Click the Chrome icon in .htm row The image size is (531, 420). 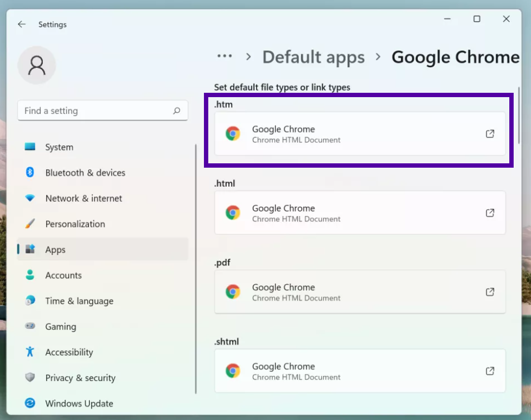coord(233,133)
